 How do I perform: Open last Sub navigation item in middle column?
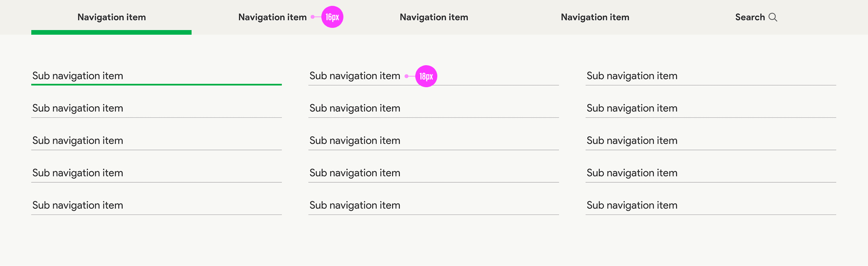pos(355,205)
